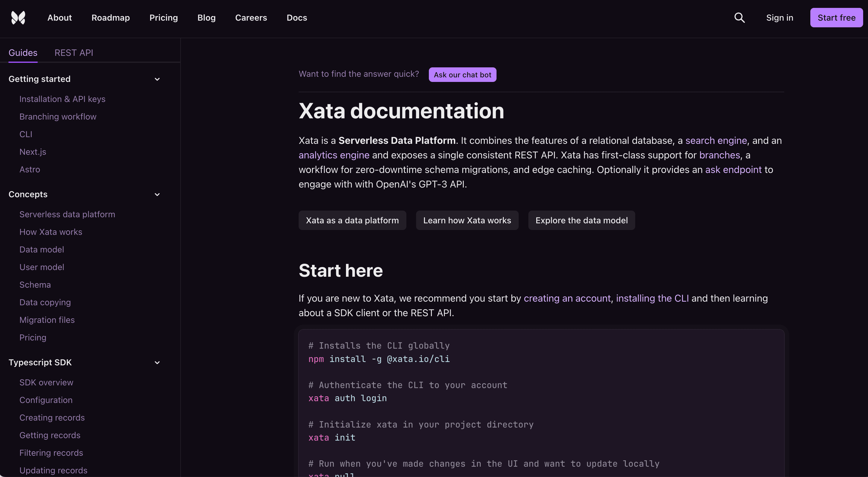
Task: Click the Getting started section heading
Action: [39, 79]
